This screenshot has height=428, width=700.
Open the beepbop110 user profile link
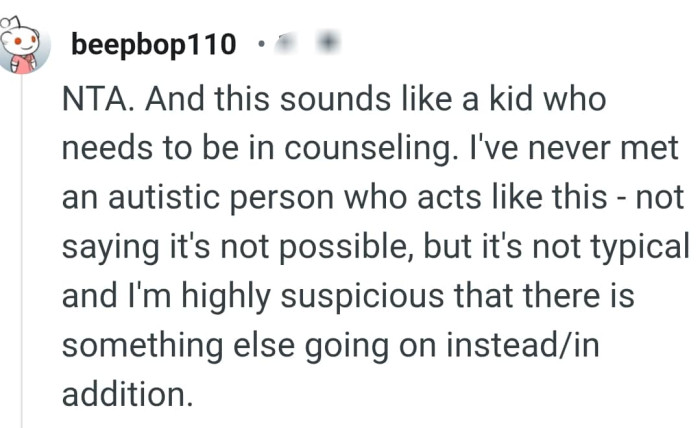tap(154, 45)
